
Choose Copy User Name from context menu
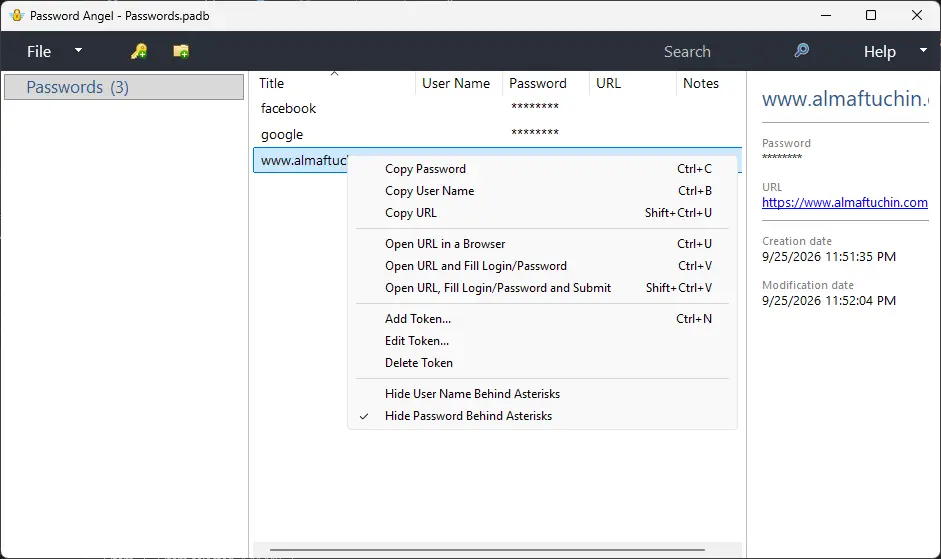tap(542, 191)
